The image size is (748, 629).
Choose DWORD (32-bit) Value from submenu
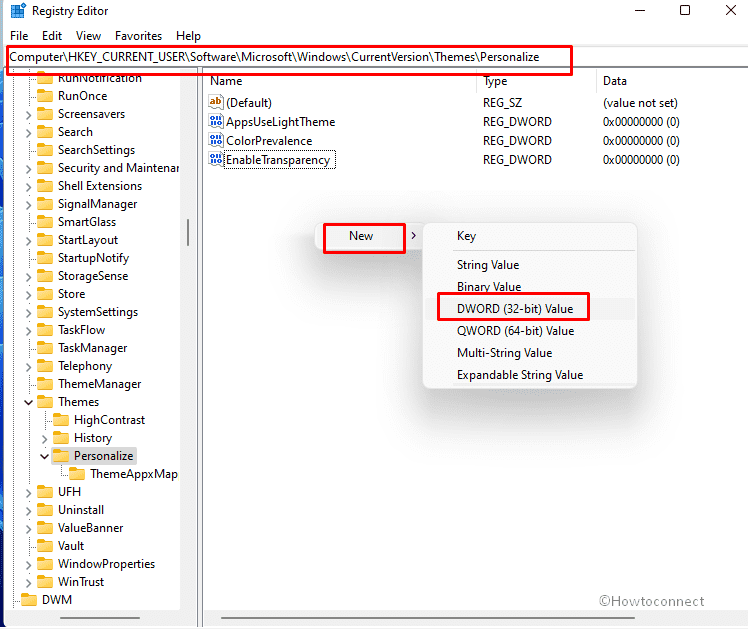pos(529,309)
